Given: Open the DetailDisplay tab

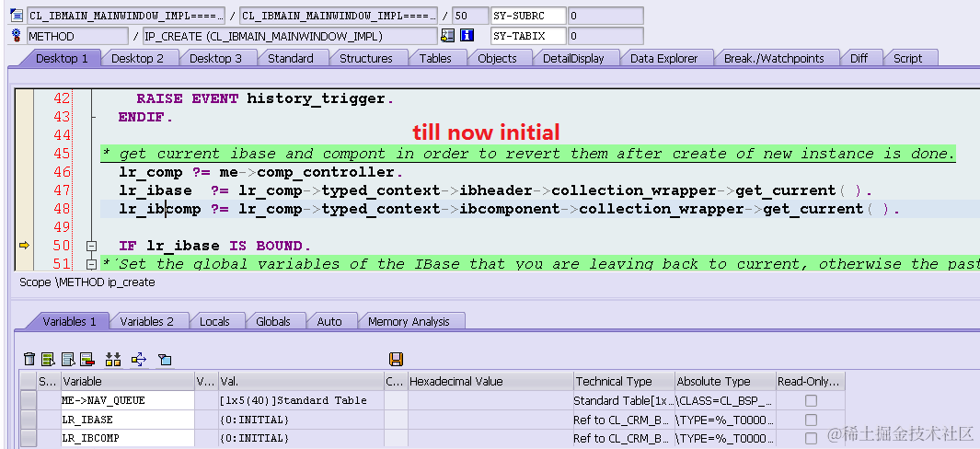Looking at the screenshot, I should pyautogui.click(x=573, y=58).
